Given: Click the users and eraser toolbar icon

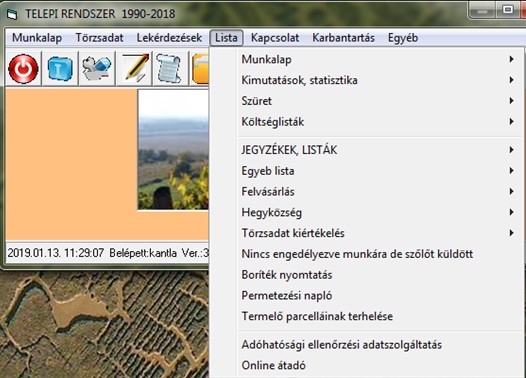Looking at the screenshot, I should pyautogui.click(x=97, y=69).
